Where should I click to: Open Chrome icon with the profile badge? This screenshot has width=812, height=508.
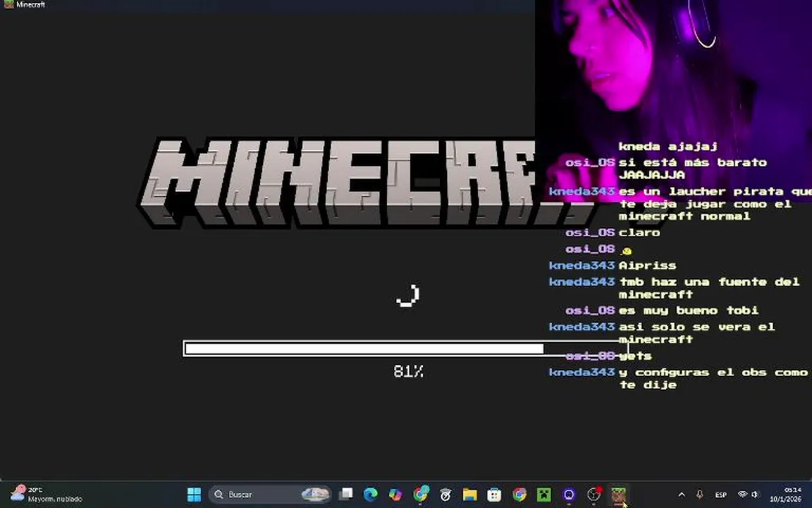[421, 494]
